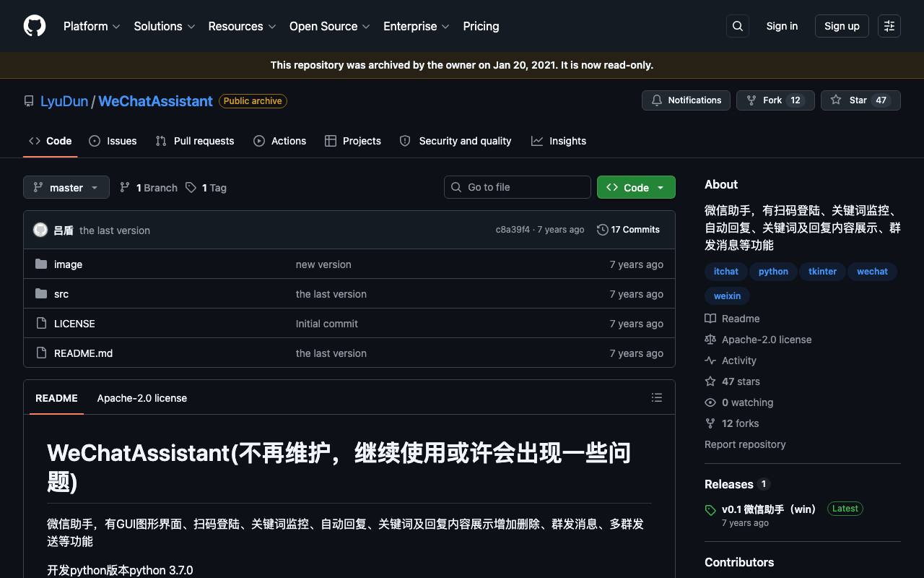Open the Security and quality tab
Image resolution: width=924 pixels, height=578 pixels.
point(456,141)
